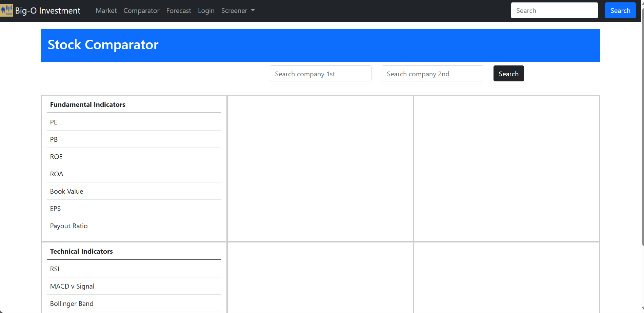644x313 pixels.
Task: Select the Book Value row
Action: 134,191
